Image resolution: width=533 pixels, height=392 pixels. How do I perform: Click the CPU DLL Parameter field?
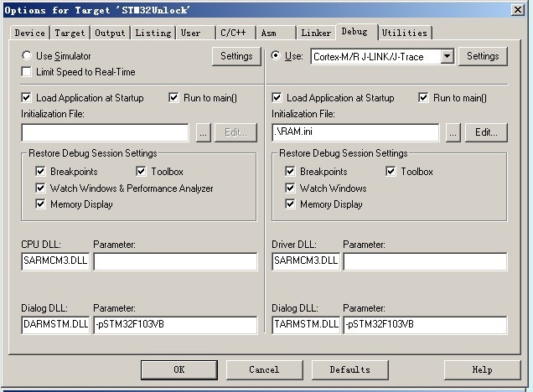coord(175,261)
